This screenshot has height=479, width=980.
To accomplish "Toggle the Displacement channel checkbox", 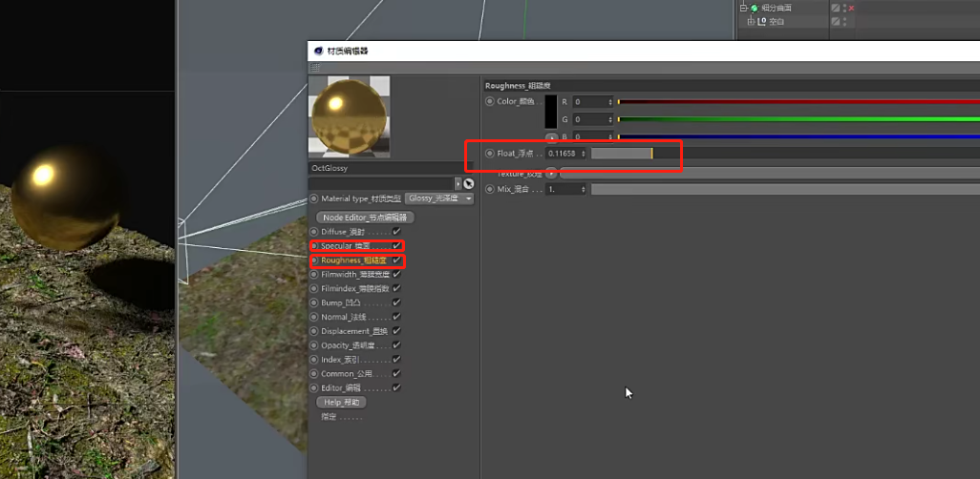I will pyautogui.click(x=396, y=330).
